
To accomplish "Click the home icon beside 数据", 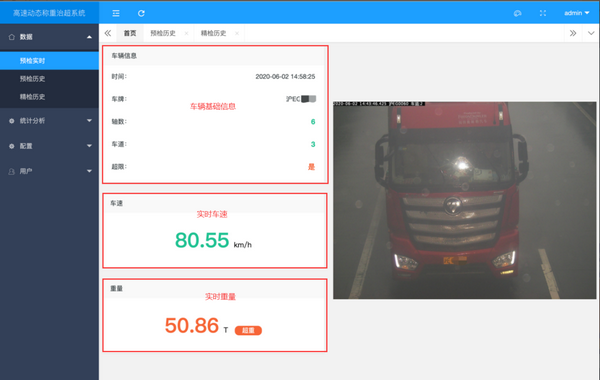I will pyautogui.click(x=11, y=37).
